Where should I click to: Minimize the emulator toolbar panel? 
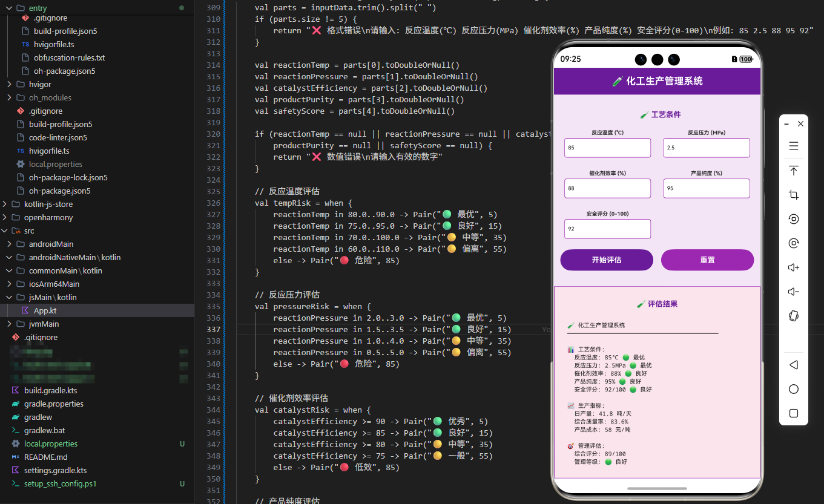pyautogui.click(x=786, y=123)
